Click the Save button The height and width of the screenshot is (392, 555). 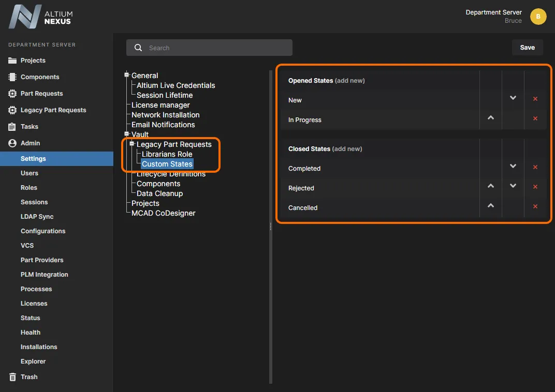click(527, 48)
